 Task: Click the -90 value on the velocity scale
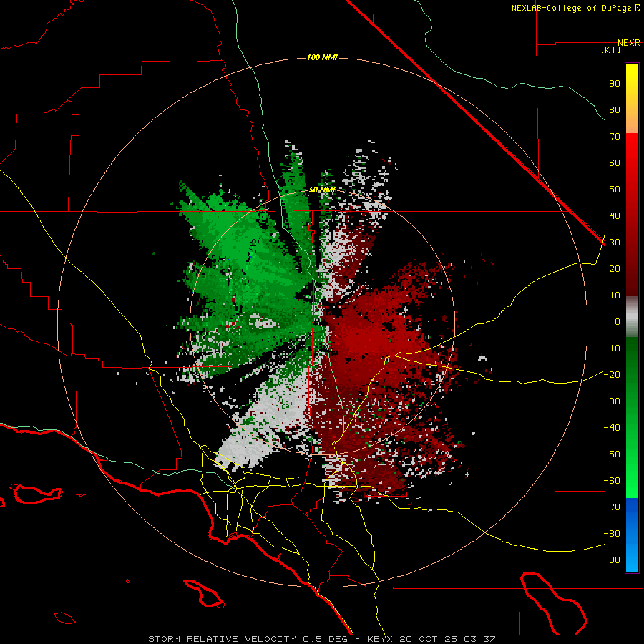[612, 560]
